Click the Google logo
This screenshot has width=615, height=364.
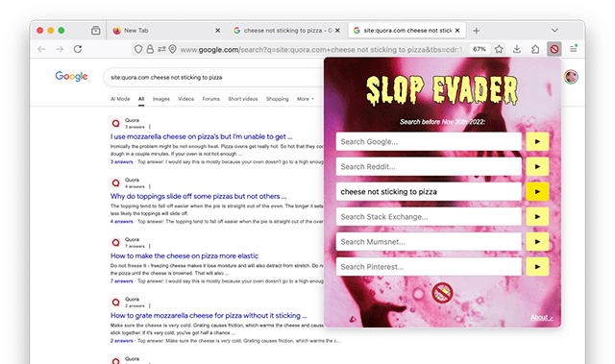click(x=71, y=77)
